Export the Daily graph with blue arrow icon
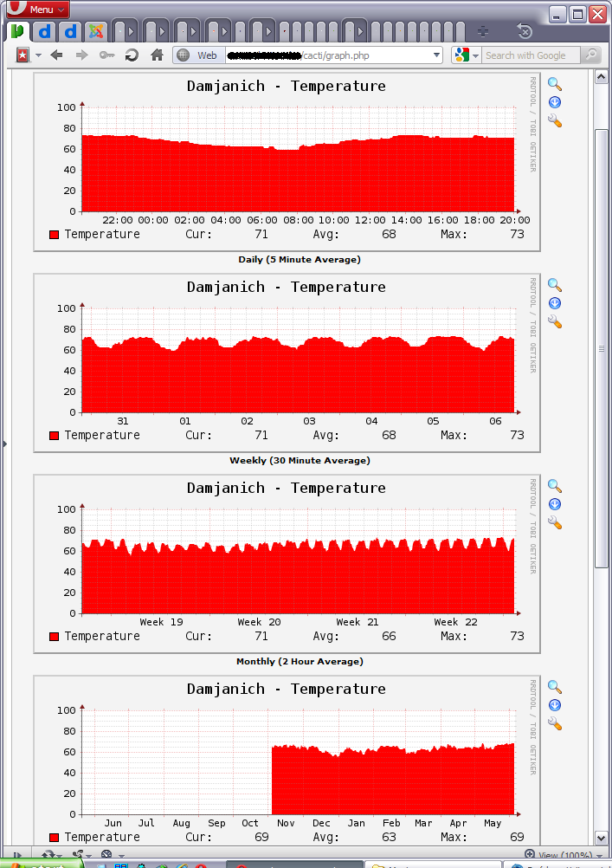612x868 pixels. 555,102
